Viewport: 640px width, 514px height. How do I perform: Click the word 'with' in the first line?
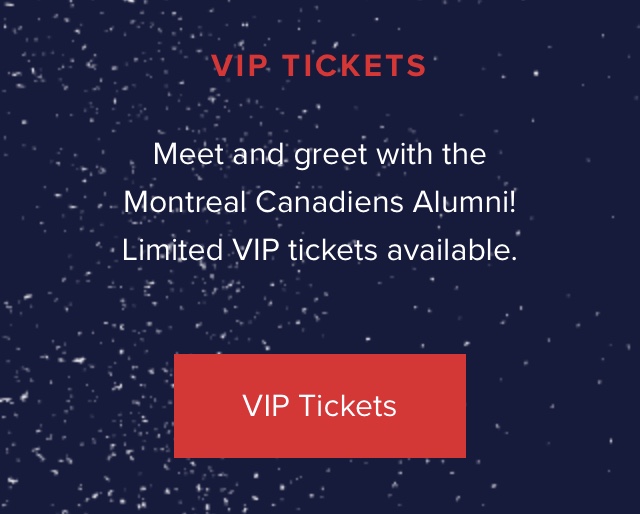click(x=404, y=154)
